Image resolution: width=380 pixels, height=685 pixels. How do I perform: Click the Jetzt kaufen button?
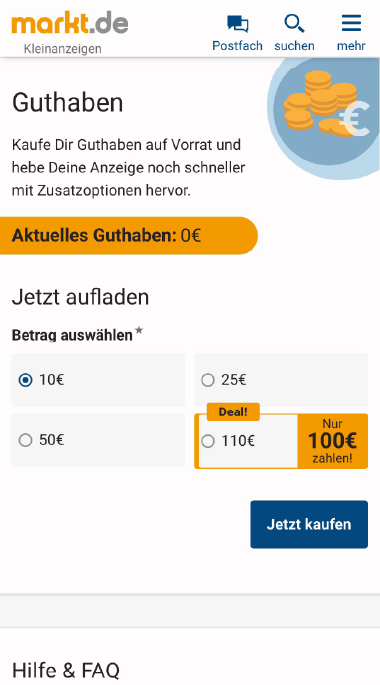[309, 524]
